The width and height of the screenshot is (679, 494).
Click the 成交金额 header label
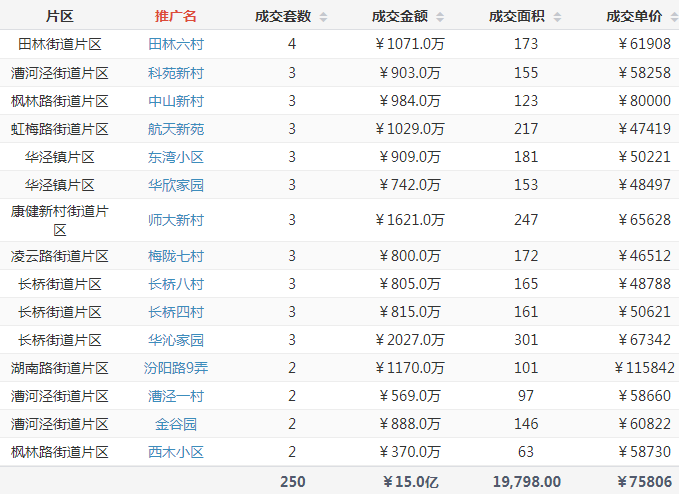tap(400, 16)
